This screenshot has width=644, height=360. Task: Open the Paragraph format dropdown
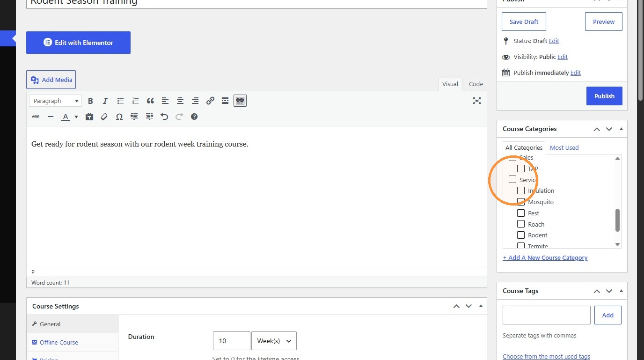click(55, 101)
